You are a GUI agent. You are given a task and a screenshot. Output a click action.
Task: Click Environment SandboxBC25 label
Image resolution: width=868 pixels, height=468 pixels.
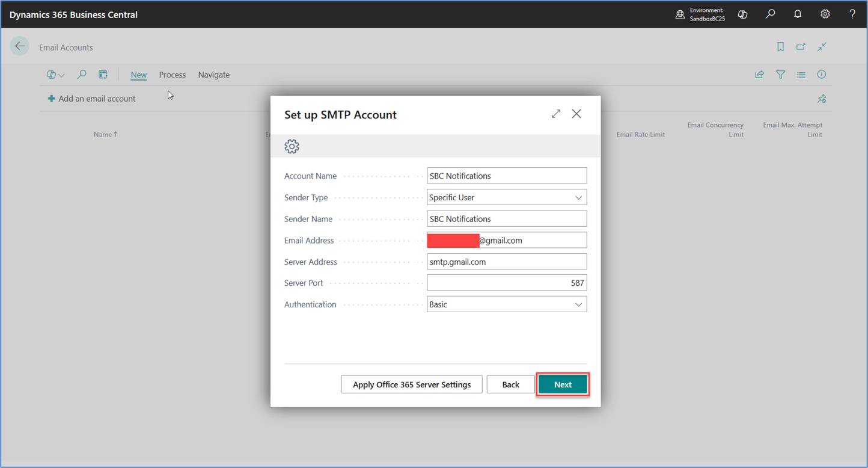tap(707, 14)
